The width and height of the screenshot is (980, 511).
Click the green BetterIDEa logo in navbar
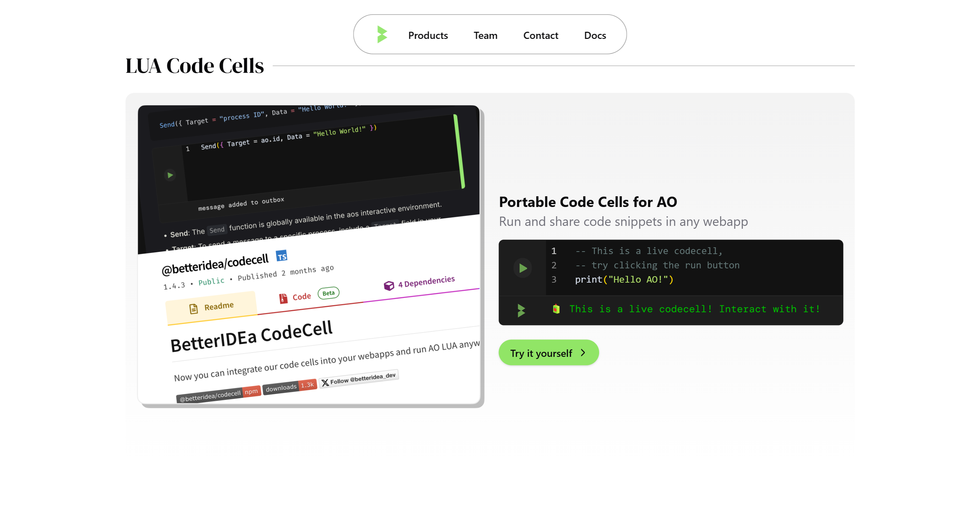click(x=382, y=35)
